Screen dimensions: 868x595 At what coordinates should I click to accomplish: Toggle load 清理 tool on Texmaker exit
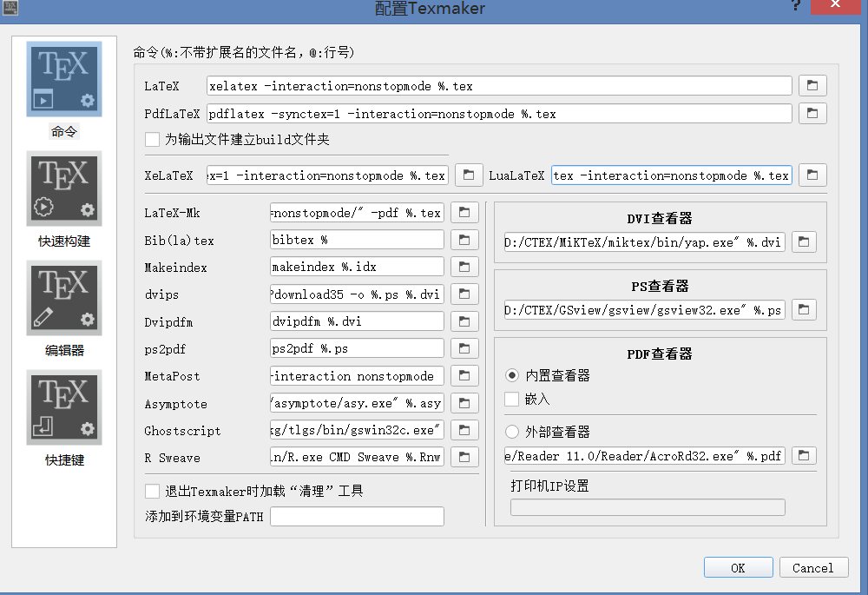tap(152, 491)
